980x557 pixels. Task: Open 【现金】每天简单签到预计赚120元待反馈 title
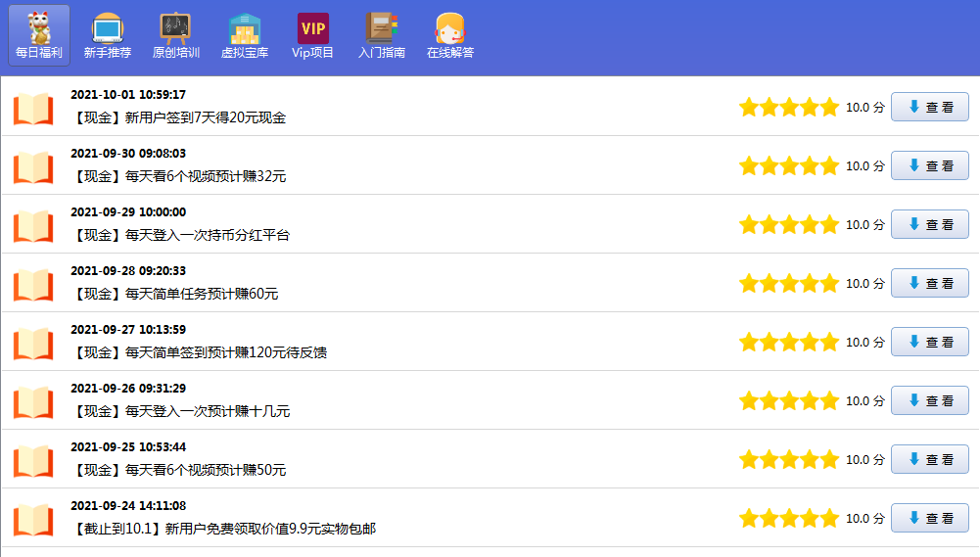[199, 352]
